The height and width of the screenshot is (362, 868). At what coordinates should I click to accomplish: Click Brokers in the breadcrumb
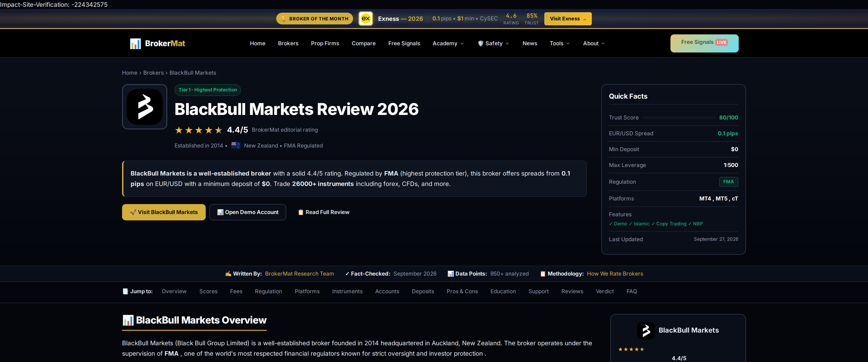(x=153, y=73)
